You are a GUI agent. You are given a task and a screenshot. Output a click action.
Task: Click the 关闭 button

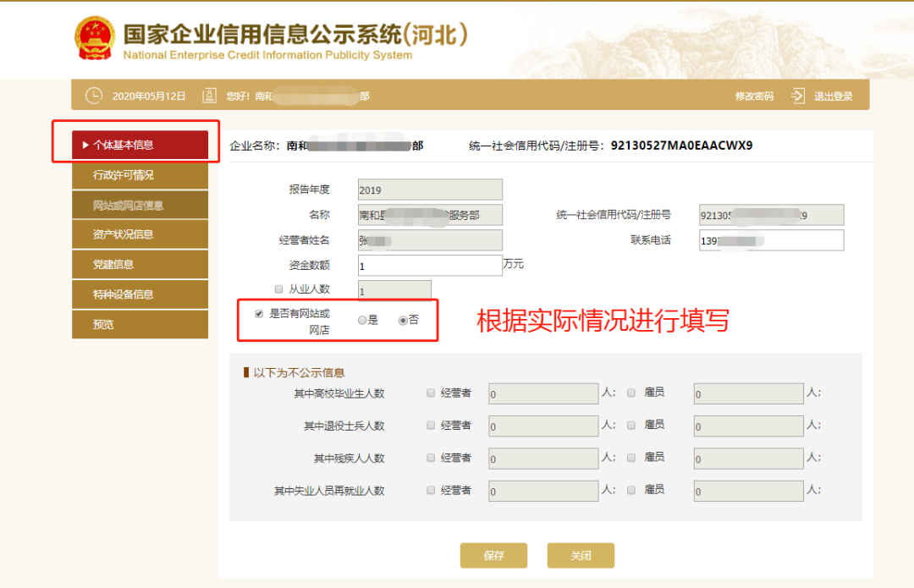click(581, 556)
